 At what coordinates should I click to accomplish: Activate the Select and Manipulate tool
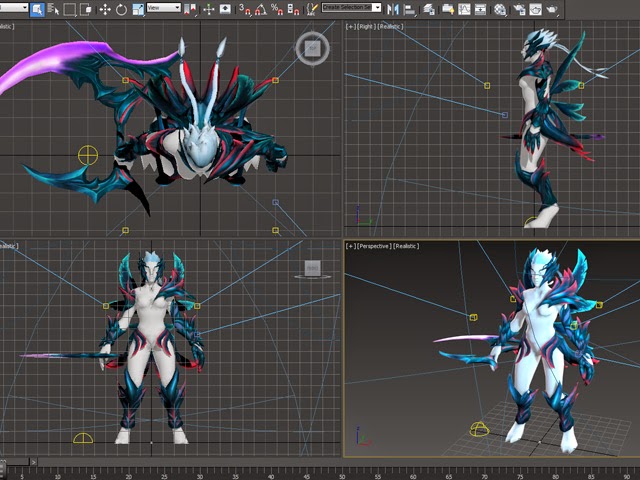click(x=209, y=9)
